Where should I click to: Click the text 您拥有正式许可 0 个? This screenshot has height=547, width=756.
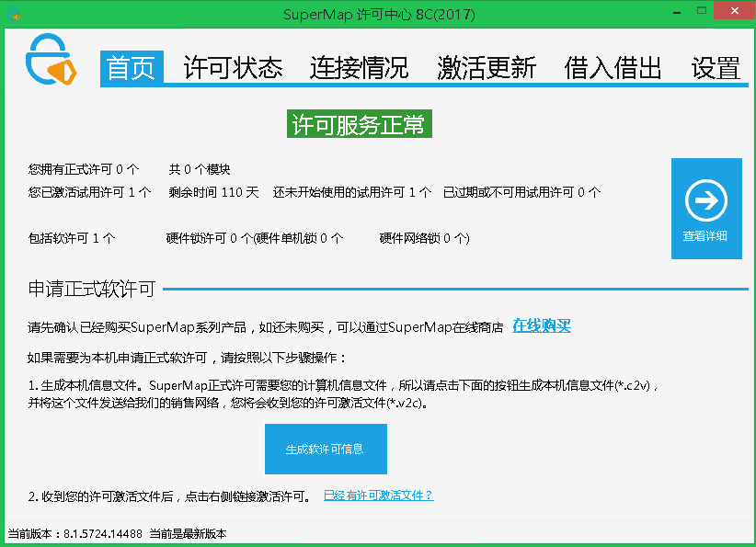click(x=84, y=169)
